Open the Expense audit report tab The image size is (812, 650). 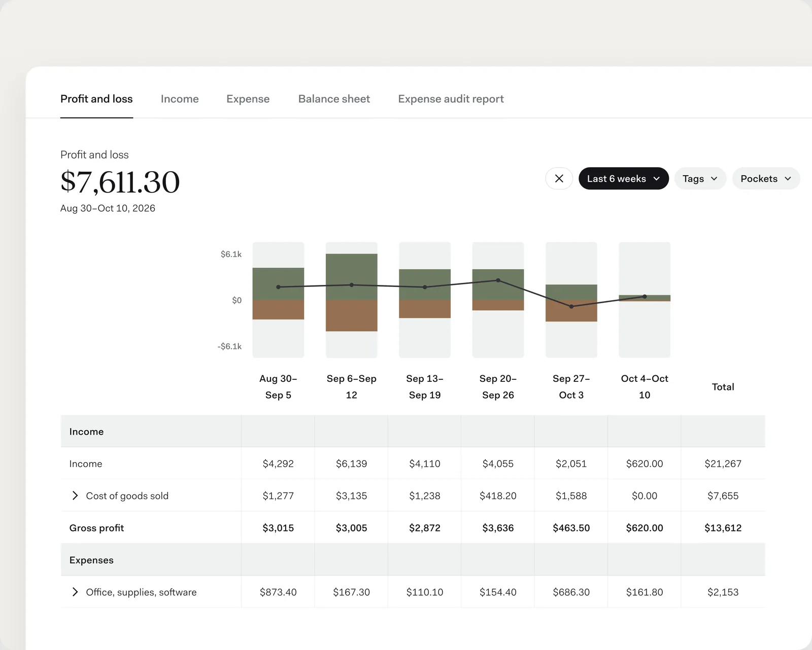(451, 99)
